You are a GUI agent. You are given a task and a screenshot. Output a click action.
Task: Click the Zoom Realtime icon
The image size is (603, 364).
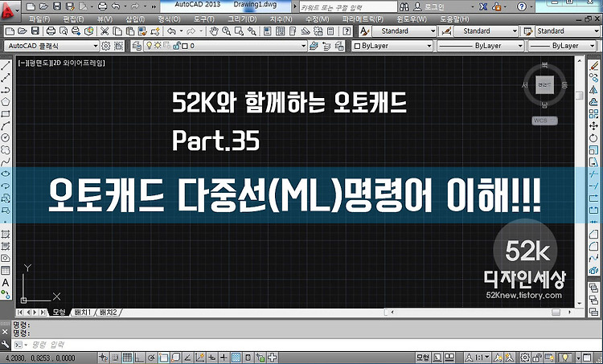click(226, 31)
